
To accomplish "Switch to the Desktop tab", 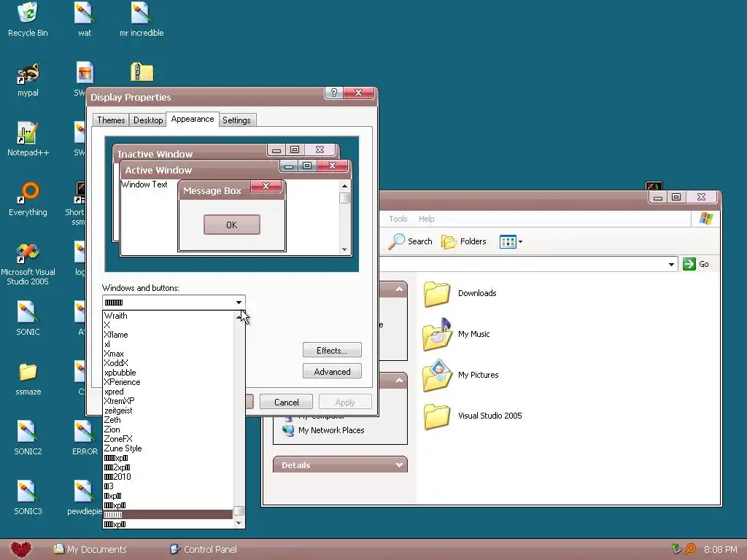I will tap(148, 120).
